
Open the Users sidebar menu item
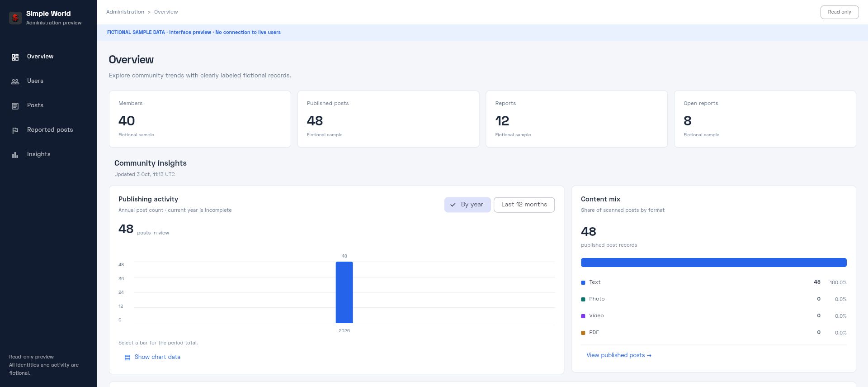48,81
